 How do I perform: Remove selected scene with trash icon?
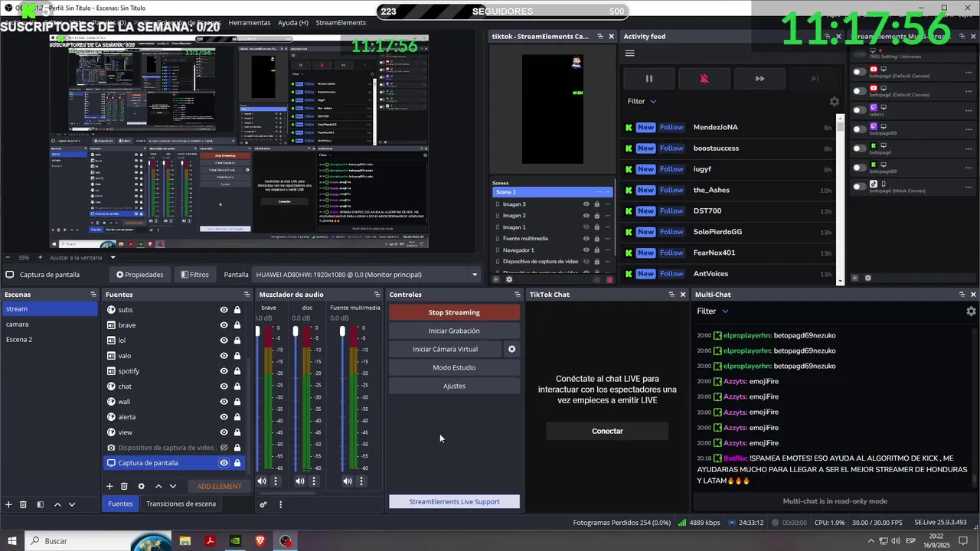(x=24, y=504)
